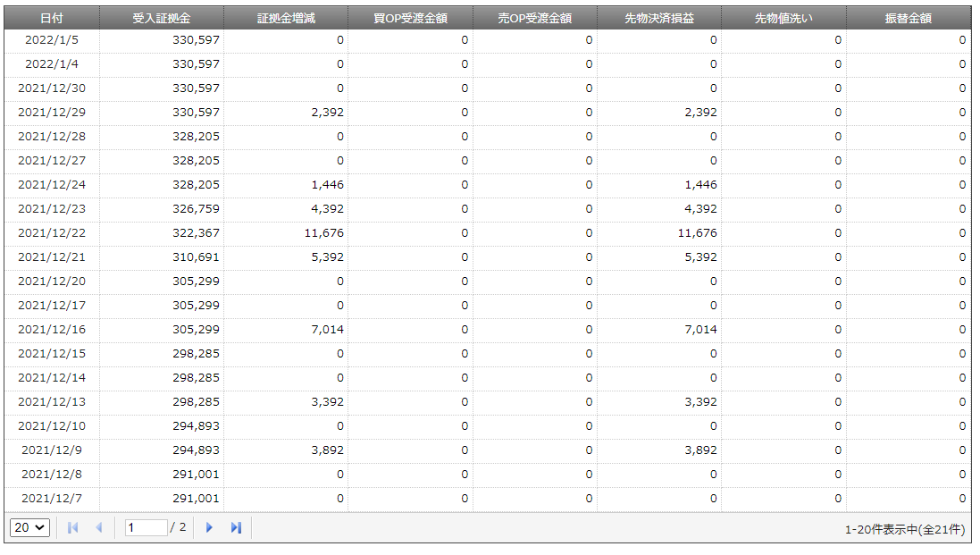
Task: Sort by the 日付 column header
Action: (x=52, y=18)
